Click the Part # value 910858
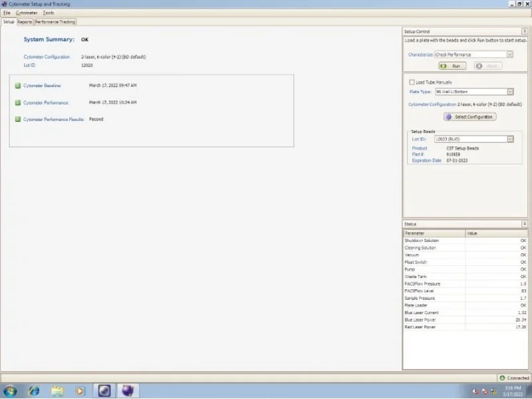 click(453, 154)
